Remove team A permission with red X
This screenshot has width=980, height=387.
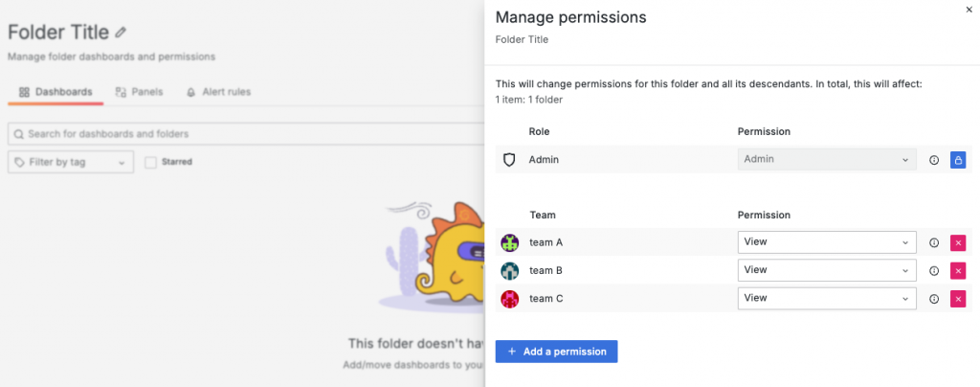click(958, 243)
